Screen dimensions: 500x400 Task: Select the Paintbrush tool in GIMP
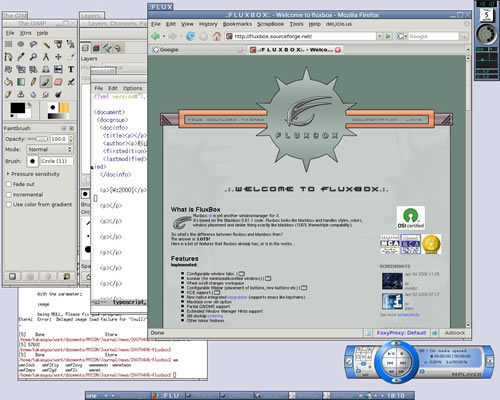point(46,82)
